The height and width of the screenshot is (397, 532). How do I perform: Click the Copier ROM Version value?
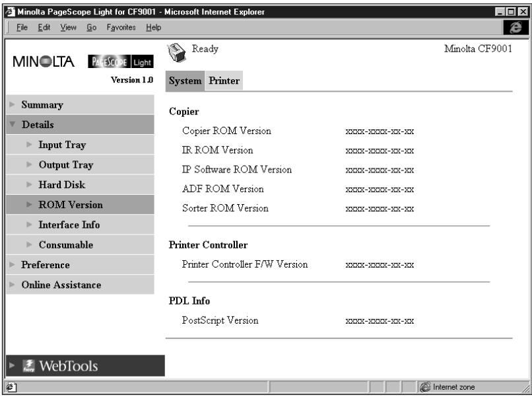tap(380, 131)
